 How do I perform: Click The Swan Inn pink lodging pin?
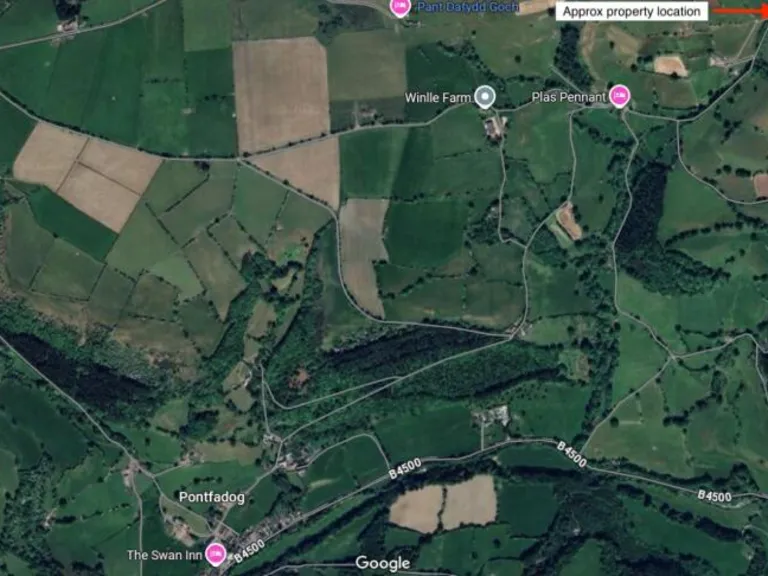(215, 554)
